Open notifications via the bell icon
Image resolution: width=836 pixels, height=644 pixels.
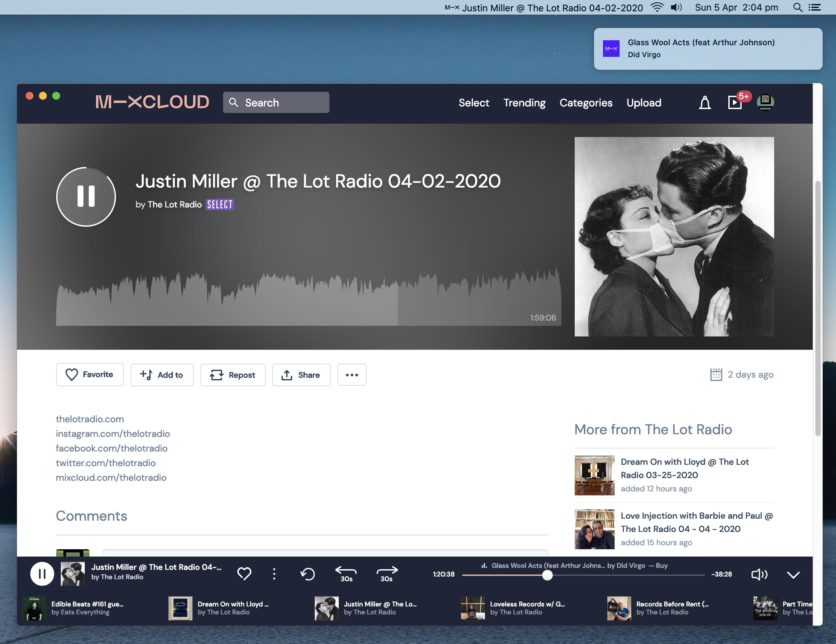[x=704, y=103]
